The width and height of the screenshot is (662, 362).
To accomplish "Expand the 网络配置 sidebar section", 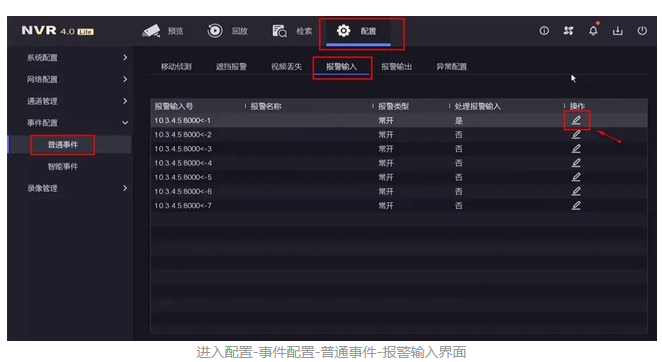I will tap(77, 79).
